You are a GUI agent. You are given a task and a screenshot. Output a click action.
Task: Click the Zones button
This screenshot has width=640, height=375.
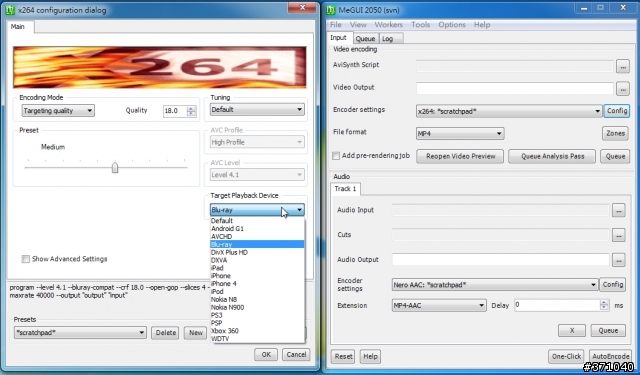(x=615, y=133)
